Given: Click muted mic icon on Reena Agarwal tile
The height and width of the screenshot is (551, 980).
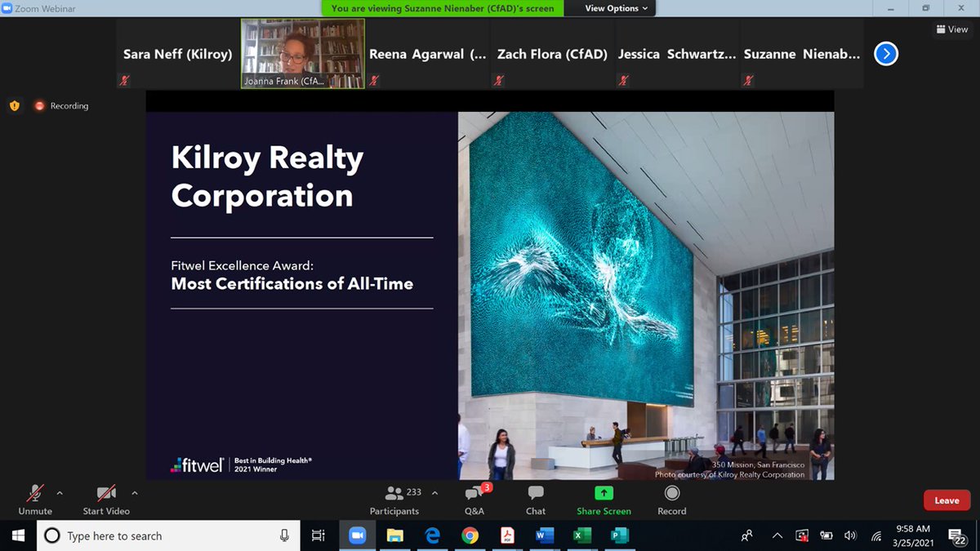Looking at the screenshot, I should 374,81.
